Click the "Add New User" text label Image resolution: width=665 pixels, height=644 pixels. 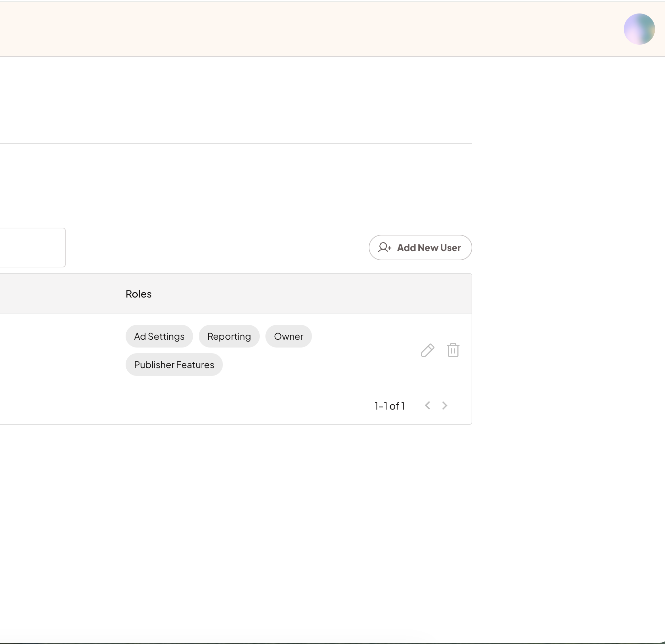[x=429, y=248]
